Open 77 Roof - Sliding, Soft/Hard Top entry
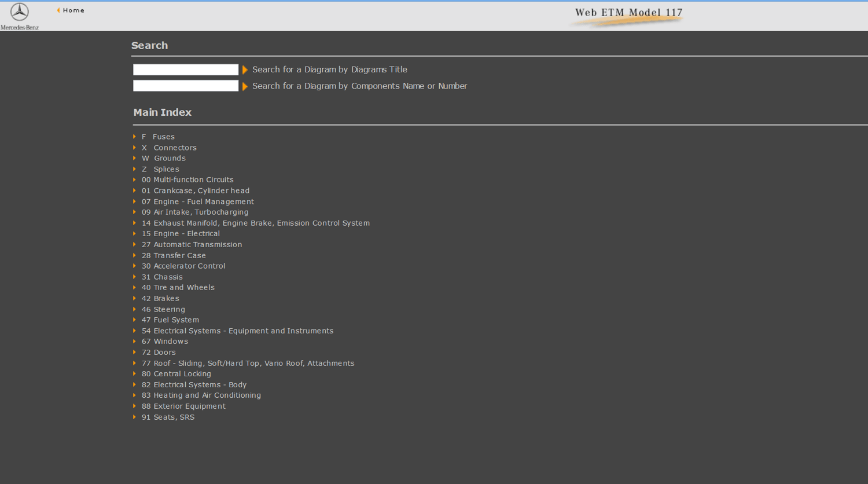 coord(248,363)
